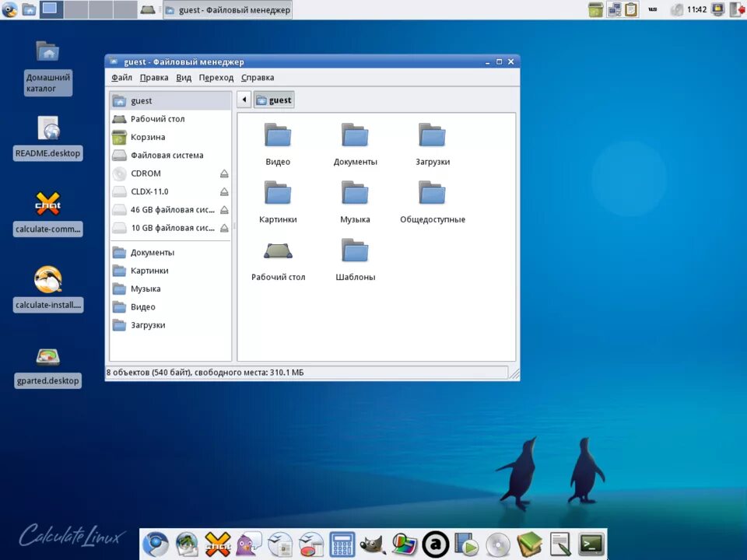The image size is (747, 560).
Task: Open the video player dock icon
Action: (x=466, y=544)
